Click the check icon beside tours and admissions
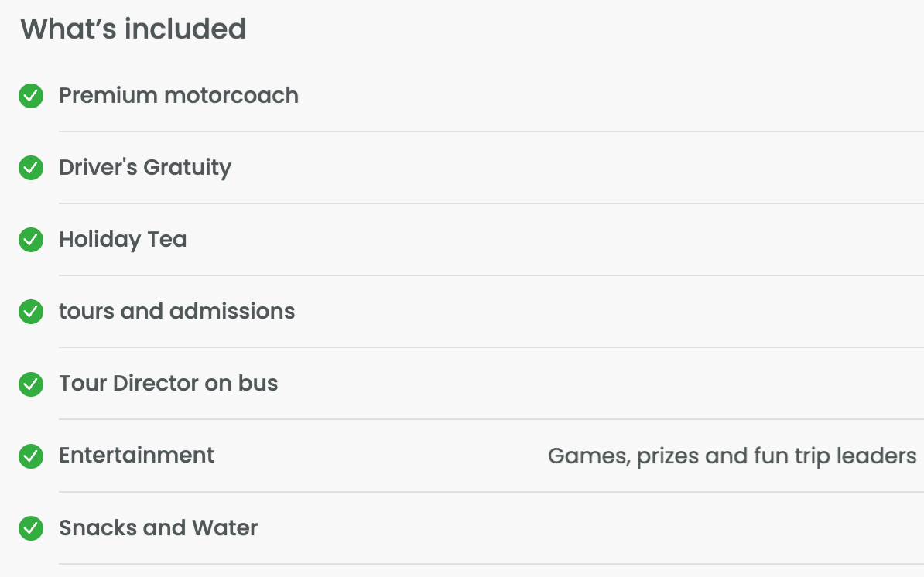The height and width of the screenshot is (577, 924). (x=31, y=312)
